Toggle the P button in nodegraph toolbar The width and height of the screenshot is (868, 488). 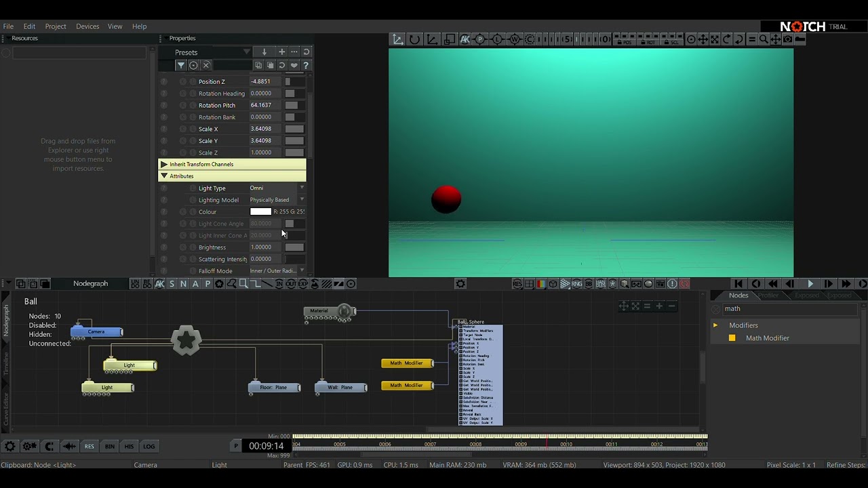coord(208,284)
